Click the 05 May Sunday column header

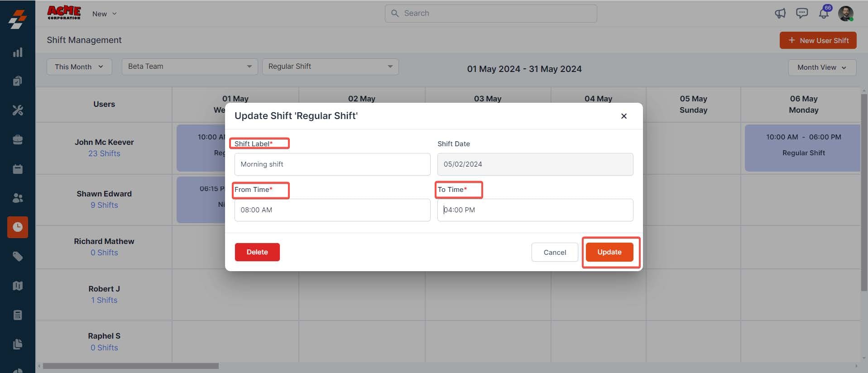693,105
